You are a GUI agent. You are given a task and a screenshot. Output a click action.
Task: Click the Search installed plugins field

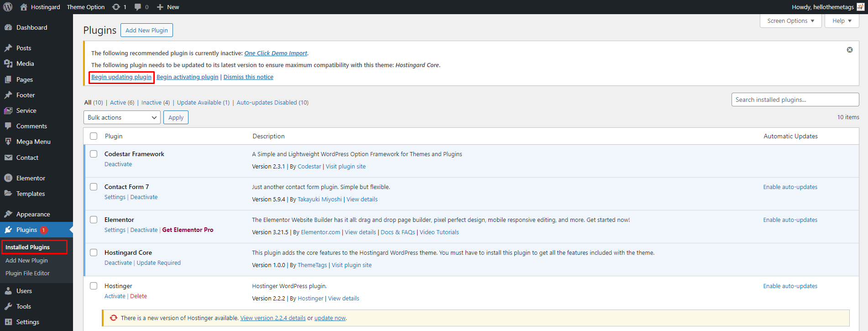795,100
